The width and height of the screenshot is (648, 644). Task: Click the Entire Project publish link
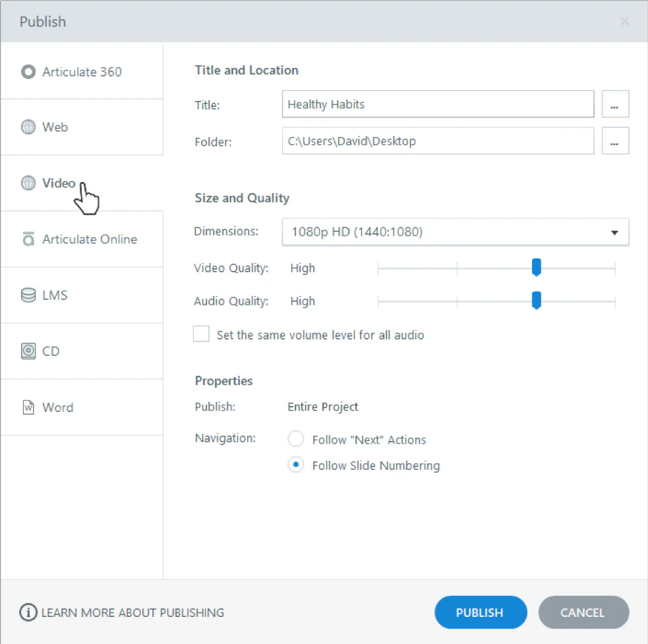pyautogui.click(x=323, y=407)
